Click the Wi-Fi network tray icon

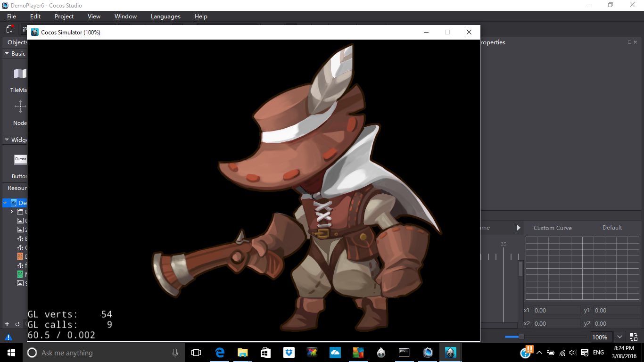pyautogui.click(x=562, y=353)
